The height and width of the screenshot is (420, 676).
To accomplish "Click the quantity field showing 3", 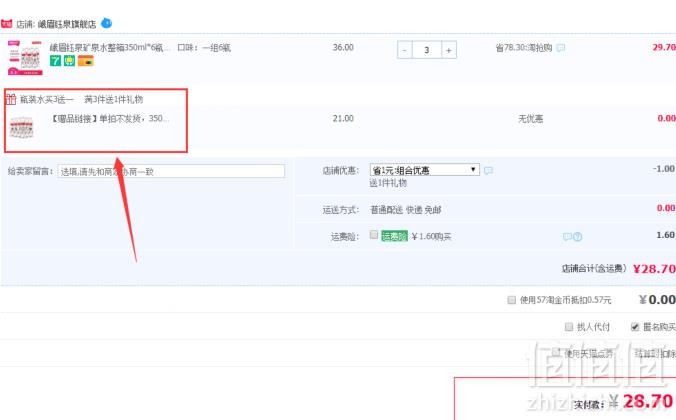I will point(427,50).
